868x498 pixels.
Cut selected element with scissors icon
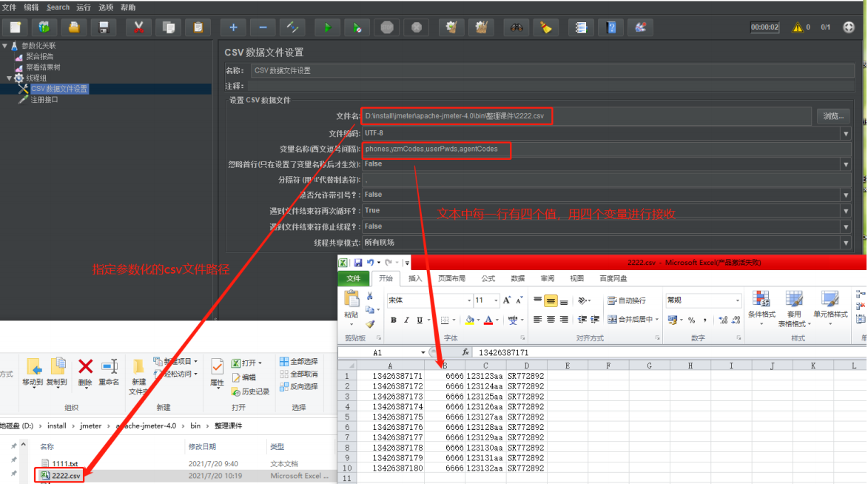137,27
